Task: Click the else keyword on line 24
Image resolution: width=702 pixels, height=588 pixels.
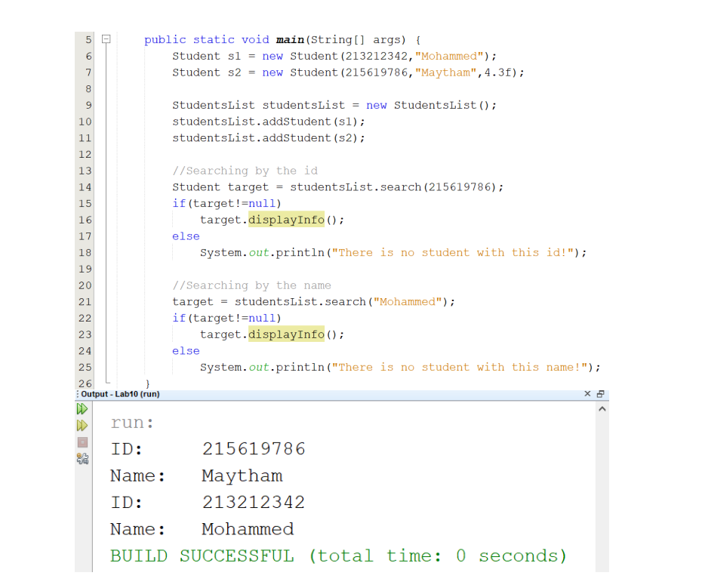Action: (x=186, y=350)
